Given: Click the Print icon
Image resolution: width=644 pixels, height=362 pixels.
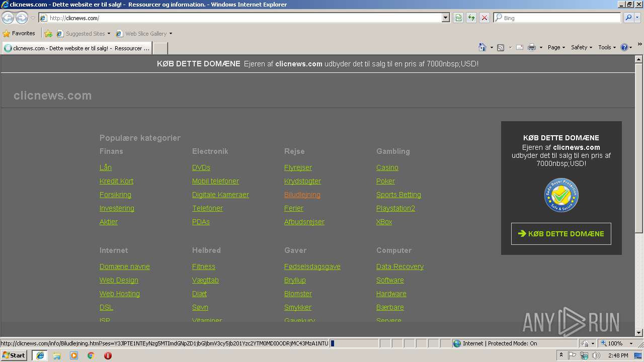Looking at the screenshot, I should tap(532, 47).
